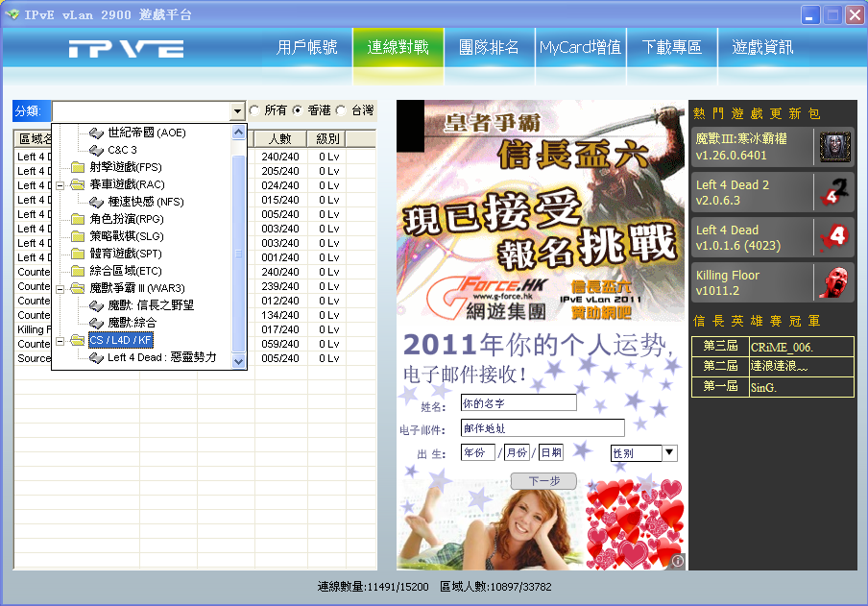Open the 遊戲資訊 tab
Image resolution: width=868 pixels, height=606 pixels.
pyautogui.click(x=762, y=48)
